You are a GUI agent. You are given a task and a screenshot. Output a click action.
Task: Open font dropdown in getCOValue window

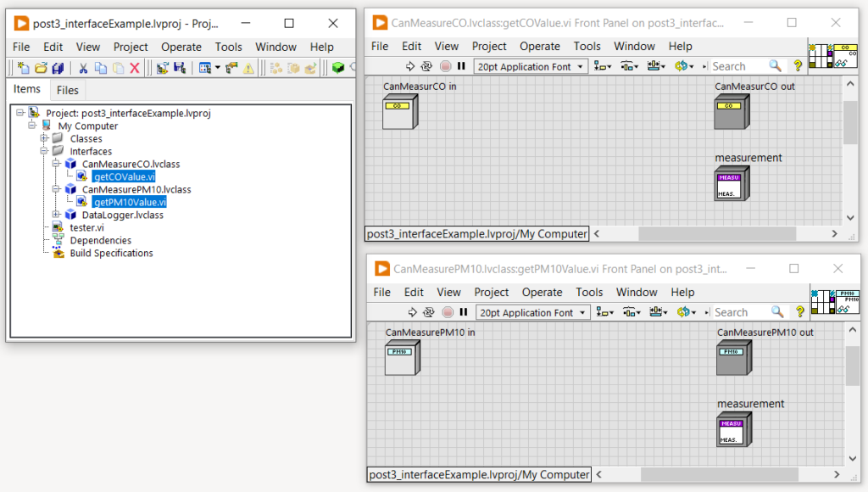tap(531, 66)
